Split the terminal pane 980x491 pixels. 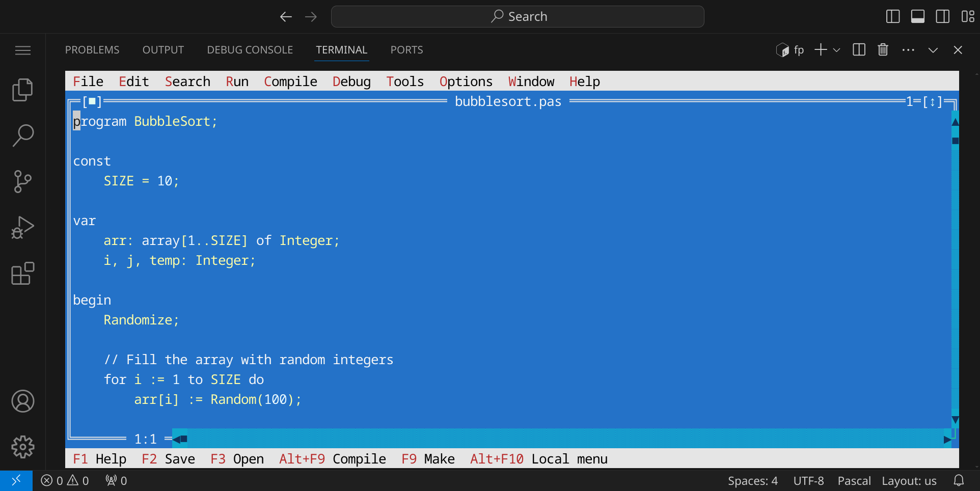tap(859, 50)
